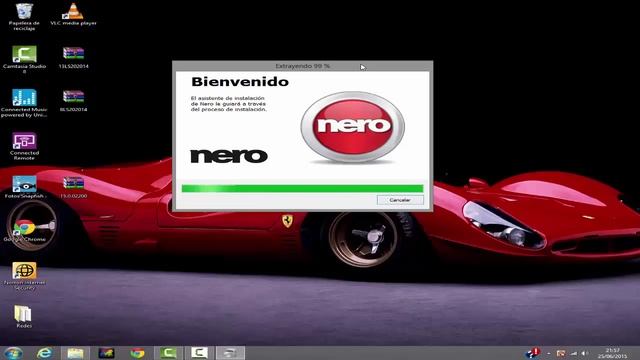This screenshot has width=640, height=360.
Task: Open the Connected Remote shortcut
Action: pos(24,146)
